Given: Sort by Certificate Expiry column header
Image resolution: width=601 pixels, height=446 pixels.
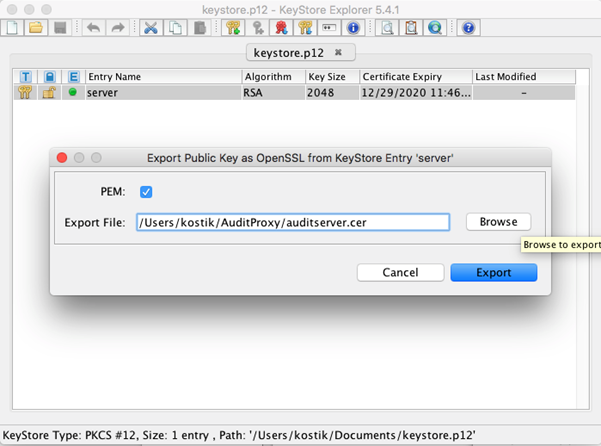Looking at the screenshot, I should [x=415, y=77].
